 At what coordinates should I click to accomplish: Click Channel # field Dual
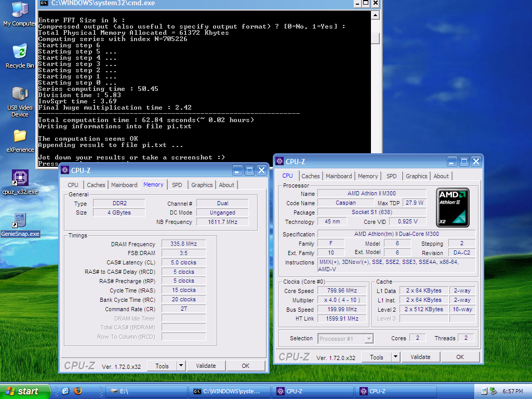pyautogui.click(x=222, y=203)
